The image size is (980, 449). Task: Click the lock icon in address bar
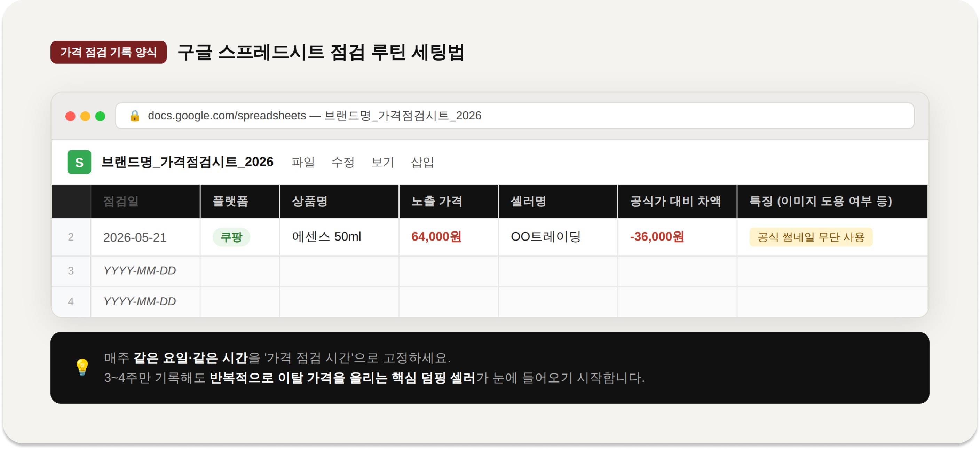tap(135, 116)
